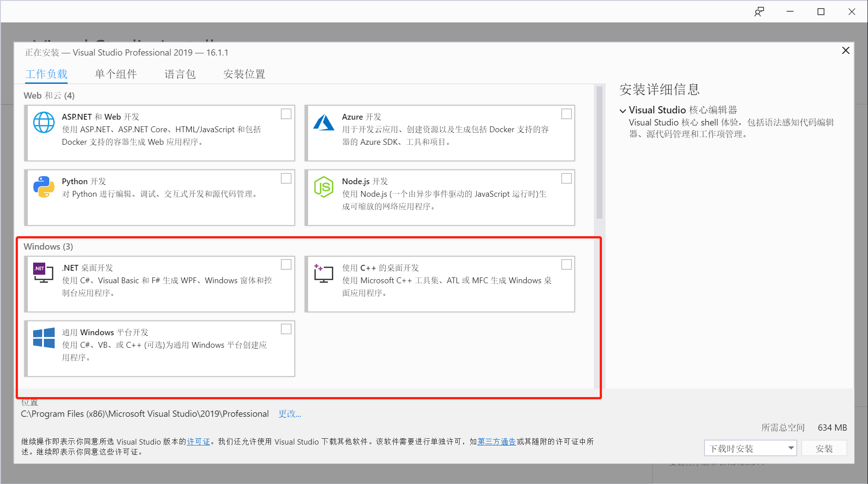Click the workloads list vertical scrollbar
The width and height of the screenshot is (868, 484).
(599, 152)
